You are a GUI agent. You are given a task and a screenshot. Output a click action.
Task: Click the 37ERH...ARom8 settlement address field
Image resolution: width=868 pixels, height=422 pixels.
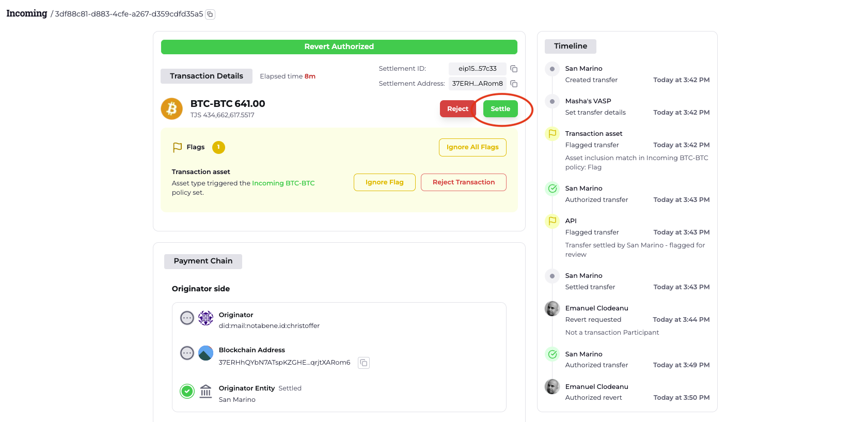click(478, 84)
